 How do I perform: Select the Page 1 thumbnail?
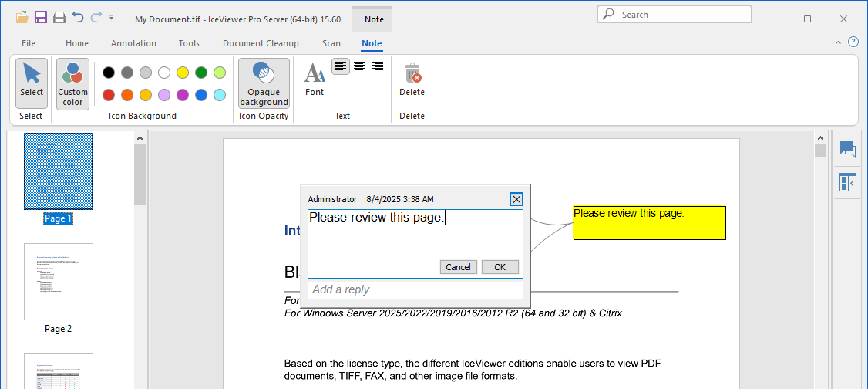59,171
